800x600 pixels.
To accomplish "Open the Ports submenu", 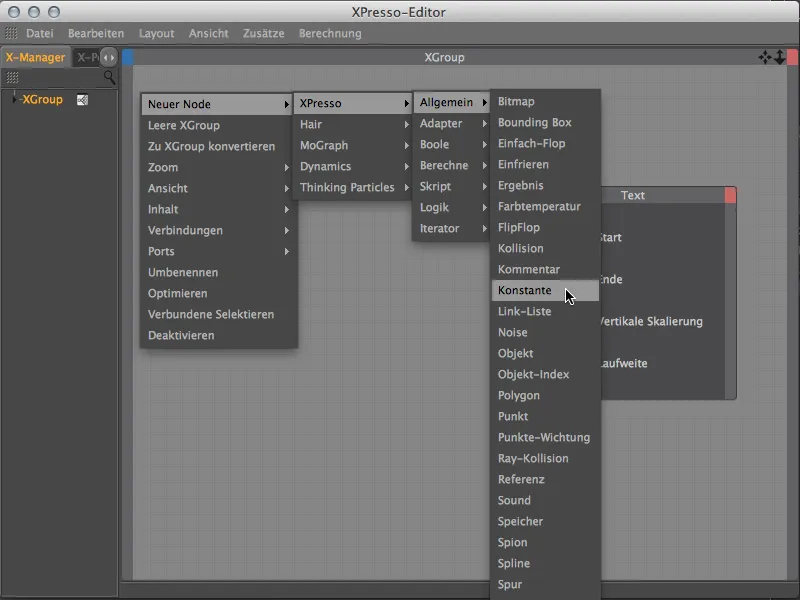I will tap(217, 251).
